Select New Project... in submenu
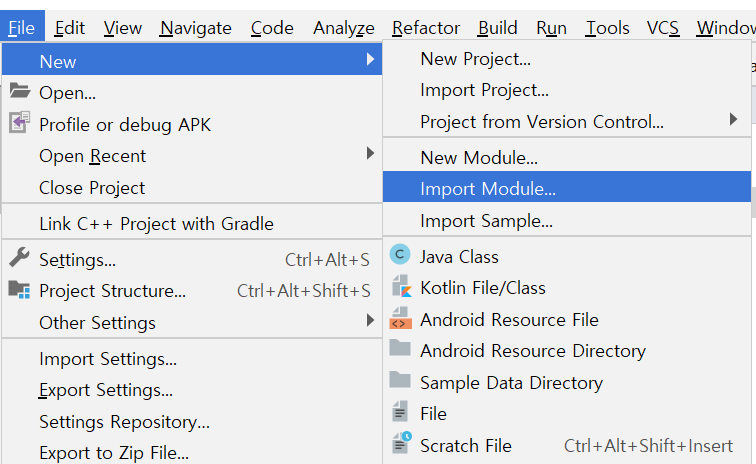The height and width of the screenshot is (464, 756). coord(567,57)
